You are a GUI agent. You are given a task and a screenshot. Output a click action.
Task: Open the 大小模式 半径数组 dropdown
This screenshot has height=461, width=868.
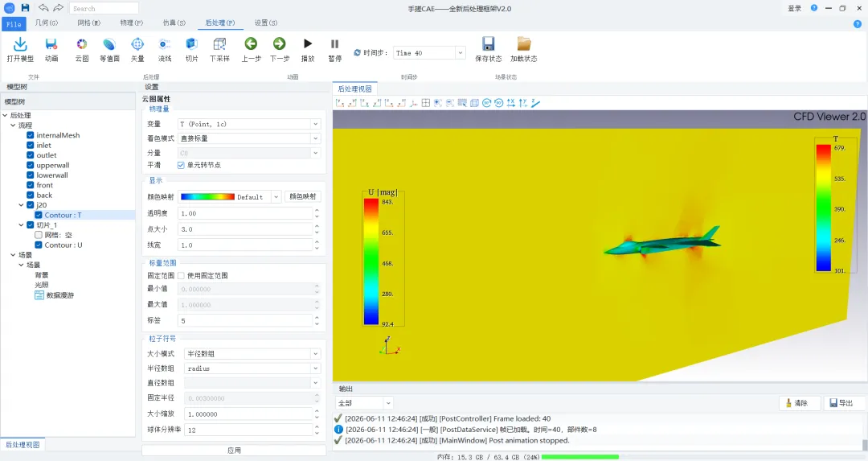pos(252,353)
